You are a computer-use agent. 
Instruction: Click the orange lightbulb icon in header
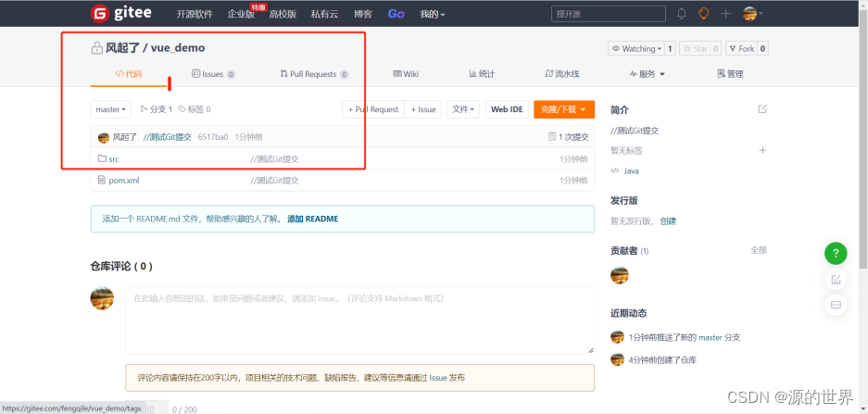tap(704, 14)
